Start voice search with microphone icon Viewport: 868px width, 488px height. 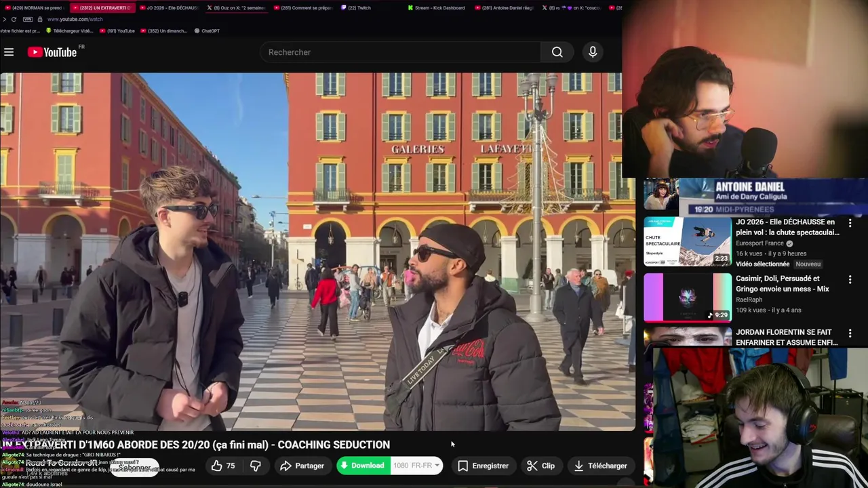click(x=593, y=52)
